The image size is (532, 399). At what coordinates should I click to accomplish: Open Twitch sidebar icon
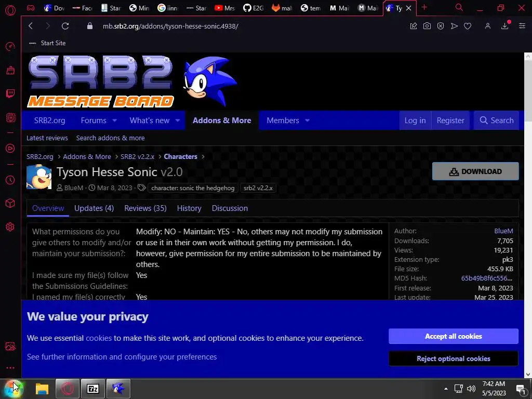(10, 94)
